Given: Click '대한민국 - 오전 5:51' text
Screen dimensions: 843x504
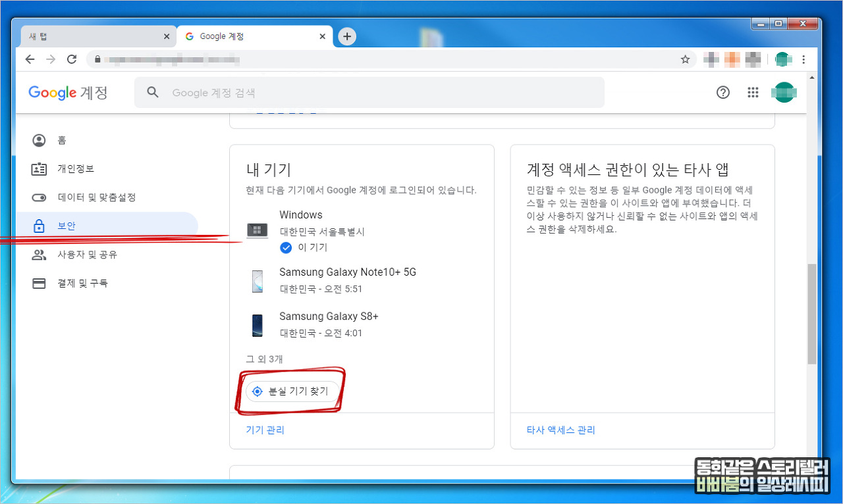Looking at the screenshot, I should (x=321, y=289).
